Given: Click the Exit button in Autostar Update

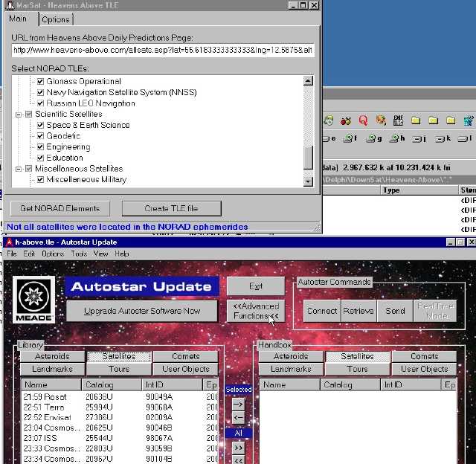Looking at the screenshot, I should click(256, 286).
